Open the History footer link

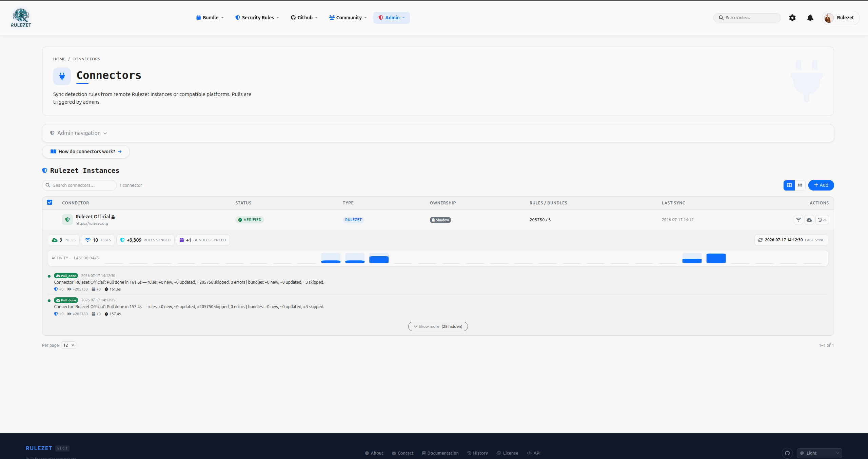pos(477,453)
